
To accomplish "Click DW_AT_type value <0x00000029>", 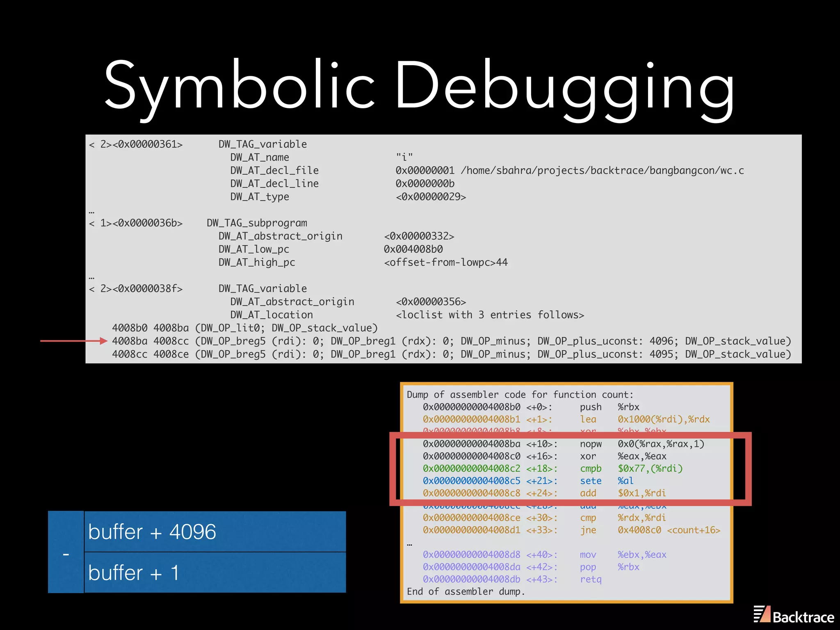I will [x=431, y=197].
